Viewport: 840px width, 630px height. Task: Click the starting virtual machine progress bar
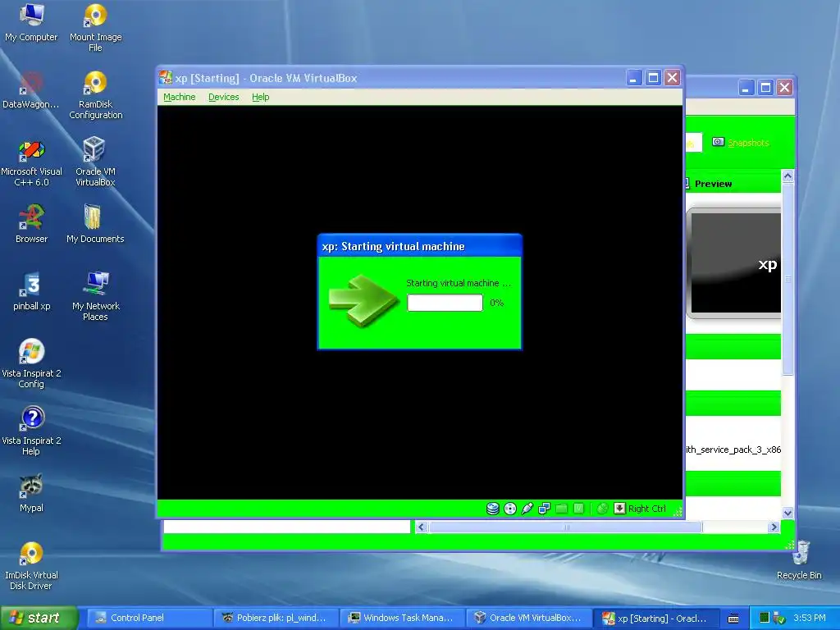tap(445, 303)
